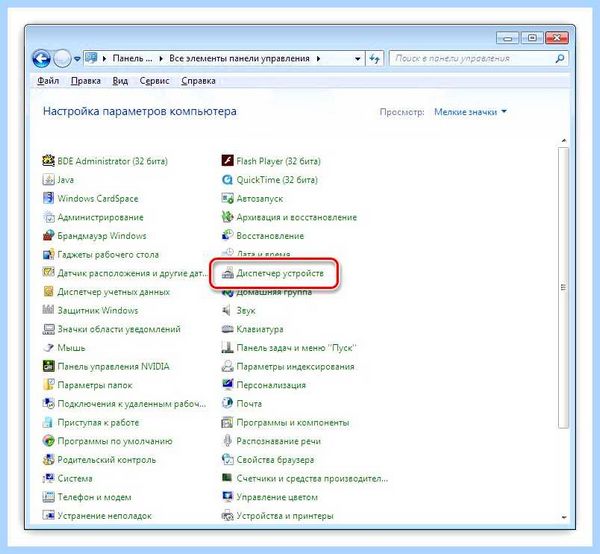Open the Мышь icon

tap(48, 348)
